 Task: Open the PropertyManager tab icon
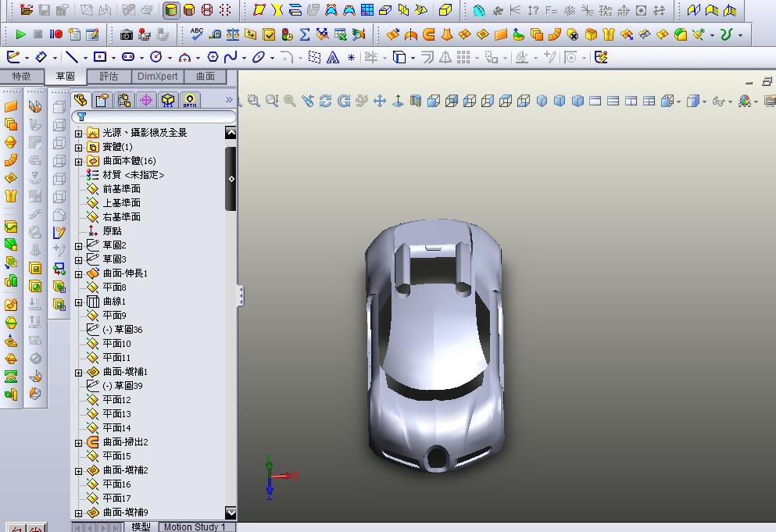point(102,101)
